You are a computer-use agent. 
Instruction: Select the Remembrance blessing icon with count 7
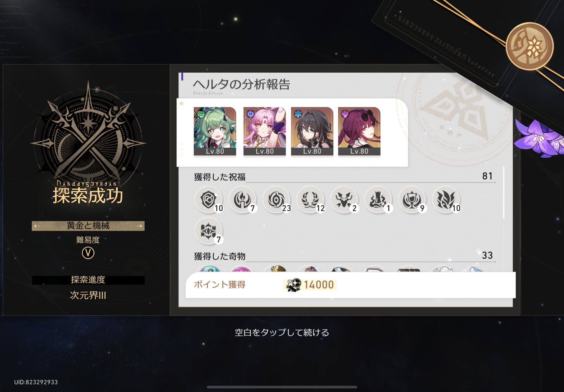(x=242, y=200)
